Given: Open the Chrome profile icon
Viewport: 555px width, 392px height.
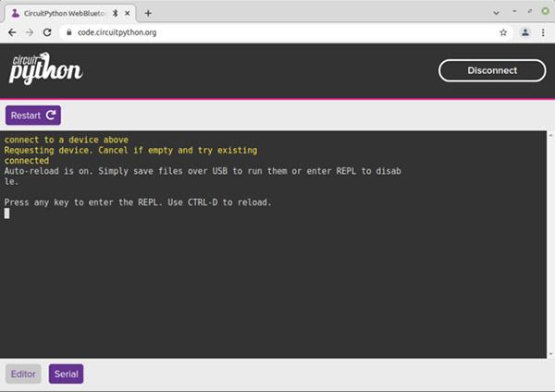Looking at the screenshot, I should [524, 31].
